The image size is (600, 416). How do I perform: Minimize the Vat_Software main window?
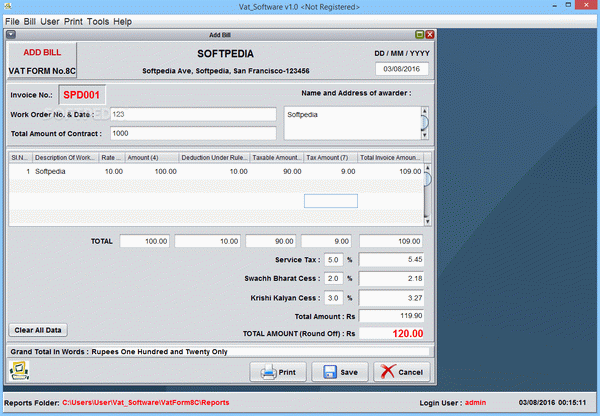click(x=555, y=6)
